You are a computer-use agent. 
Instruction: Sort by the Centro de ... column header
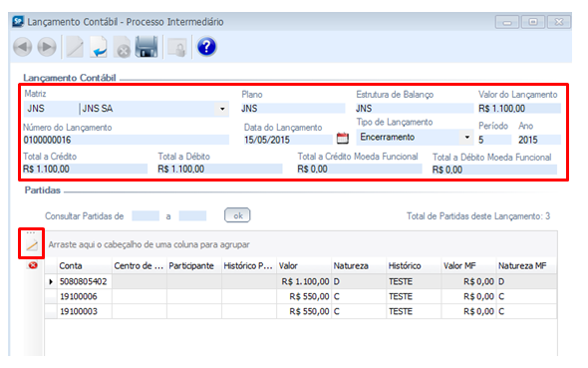coord(140,265)
